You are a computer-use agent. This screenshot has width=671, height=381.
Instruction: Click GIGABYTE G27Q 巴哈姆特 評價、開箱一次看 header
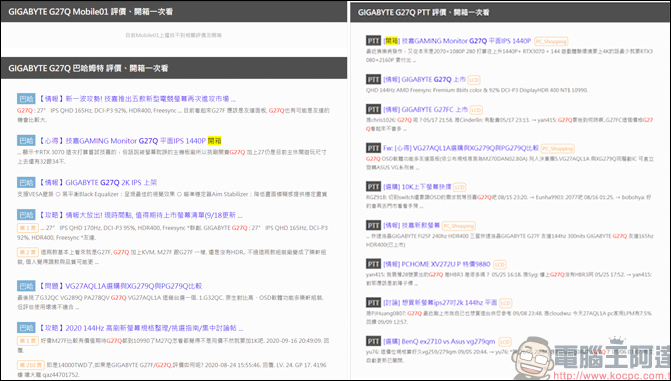[174, 68]
